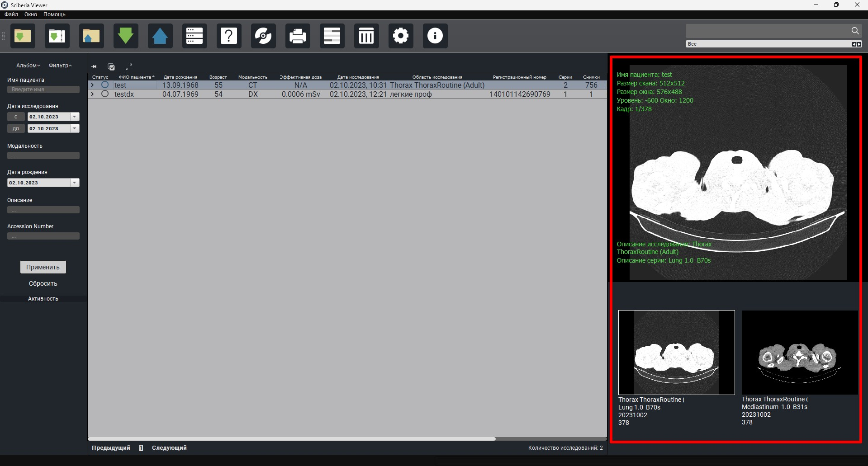
Task: Open the Окно menu
Action: click(31, 14)
